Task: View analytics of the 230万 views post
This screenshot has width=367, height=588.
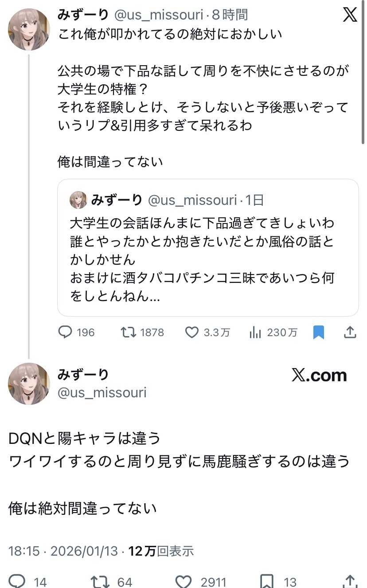Action: click(255, 332)
